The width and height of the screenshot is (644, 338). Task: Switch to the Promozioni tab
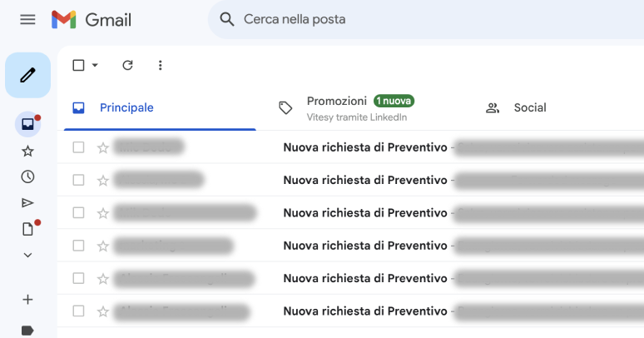pyautogui.click(x=347, y=108)
